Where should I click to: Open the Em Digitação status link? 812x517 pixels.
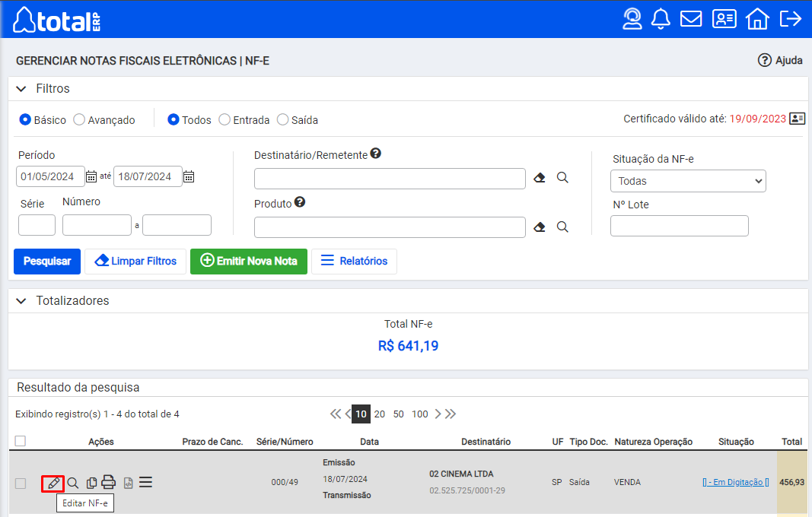736,482
